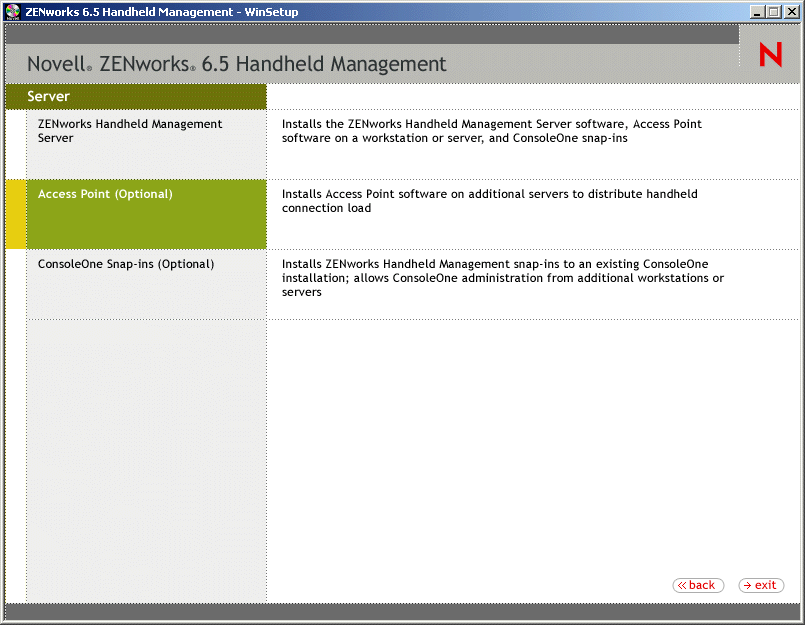Click the ZENworks icon in the title bar

(11, 11)
